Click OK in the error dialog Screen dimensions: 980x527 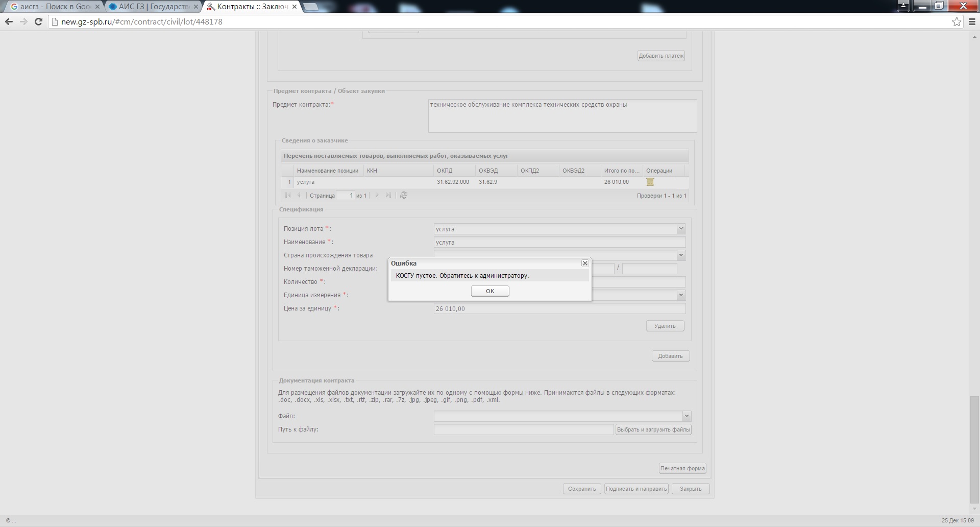490,291
